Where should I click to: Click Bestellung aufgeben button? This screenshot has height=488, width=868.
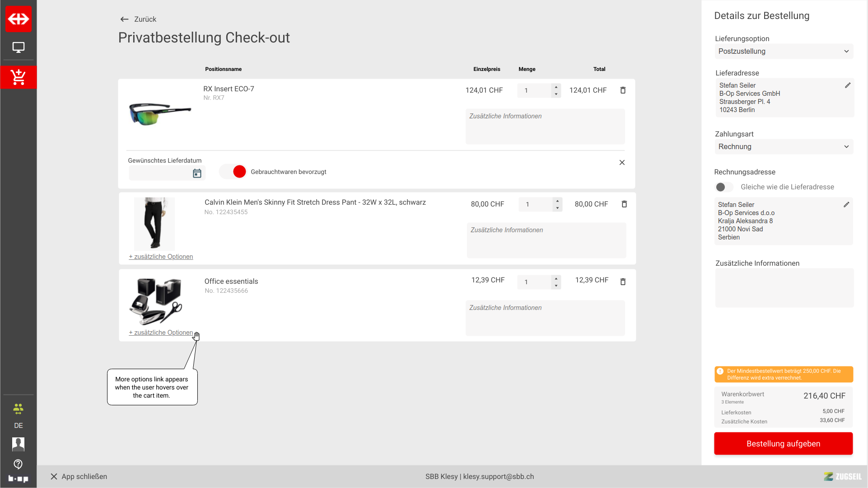[x=783, y=444]
